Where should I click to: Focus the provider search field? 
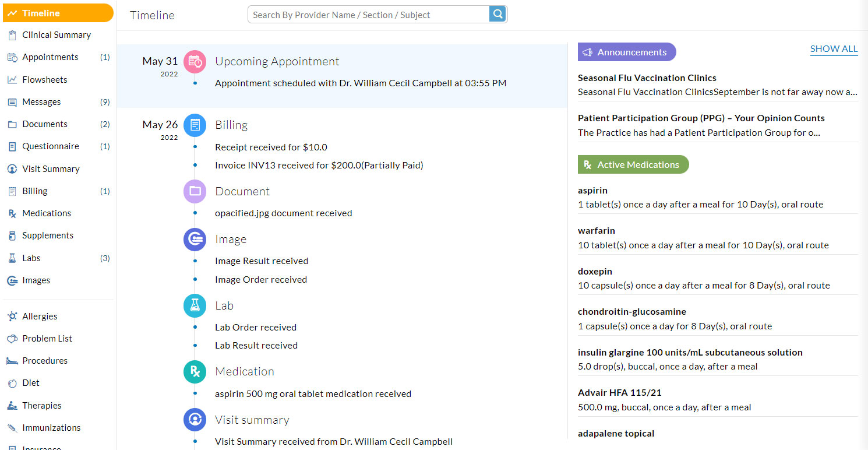click(368, 15)
